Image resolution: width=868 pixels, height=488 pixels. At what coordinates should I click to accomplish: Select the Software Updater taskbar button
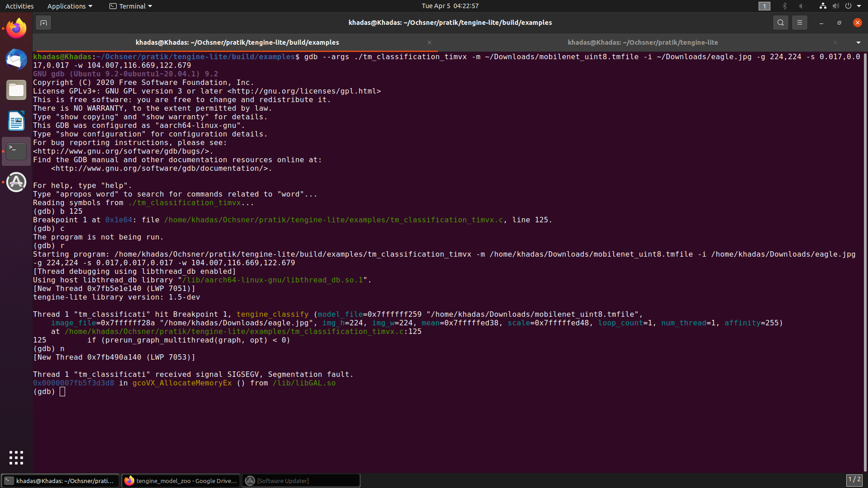[301, 480]
